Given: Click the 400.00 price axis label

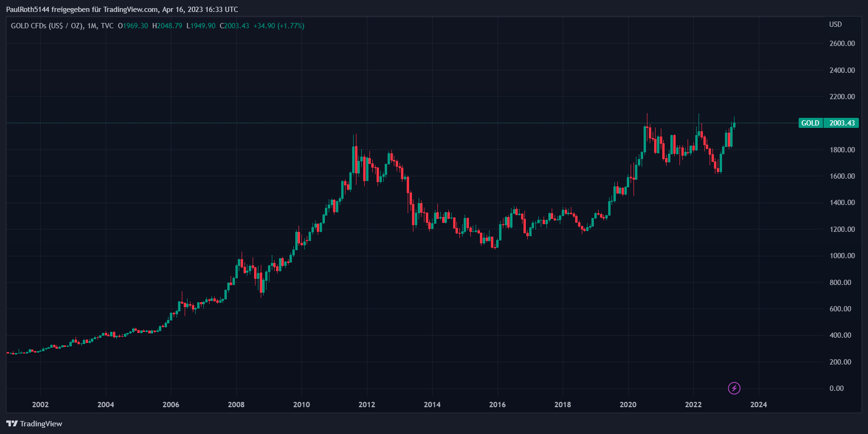Looking at the screenshot, I should 840,335.
